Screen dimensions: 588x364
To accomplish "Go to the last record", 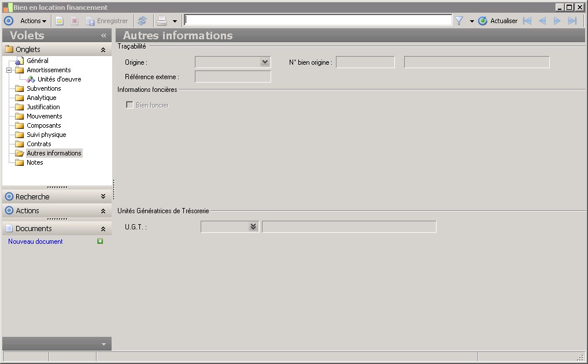I will pyautogui.click(x=572, y=21).
